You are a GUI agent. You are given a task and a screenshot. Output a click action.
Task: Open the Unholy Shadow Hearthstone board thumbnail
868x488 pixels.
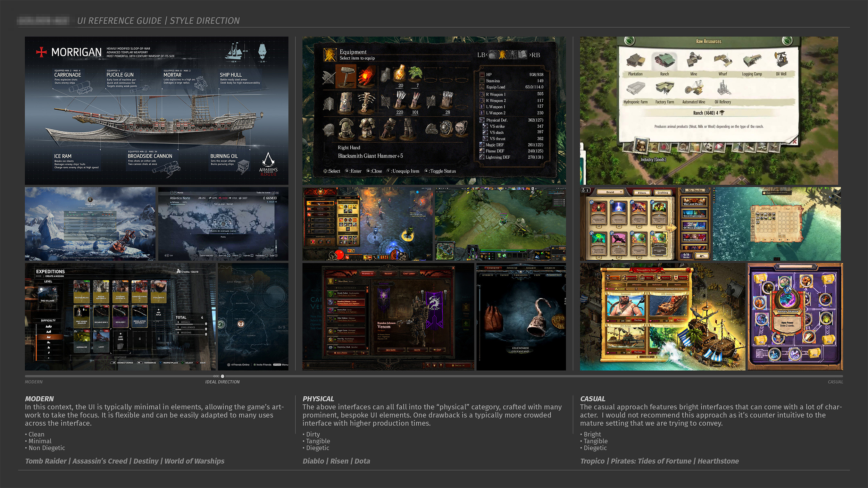pyautogui.click(x=795, y=317)
